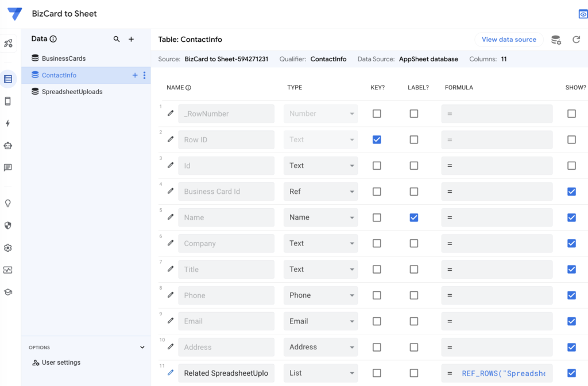Screen dimensions: 588x386
Task: Uncheck LABEL checkbox for Name column
Action: click(x=414, y=217)
